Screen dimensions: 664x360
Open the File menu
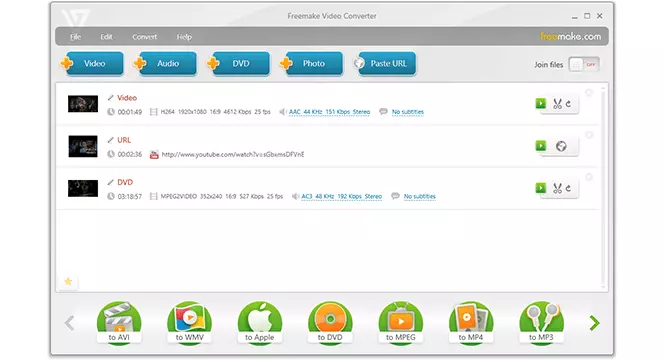click(x=75, y=37)
